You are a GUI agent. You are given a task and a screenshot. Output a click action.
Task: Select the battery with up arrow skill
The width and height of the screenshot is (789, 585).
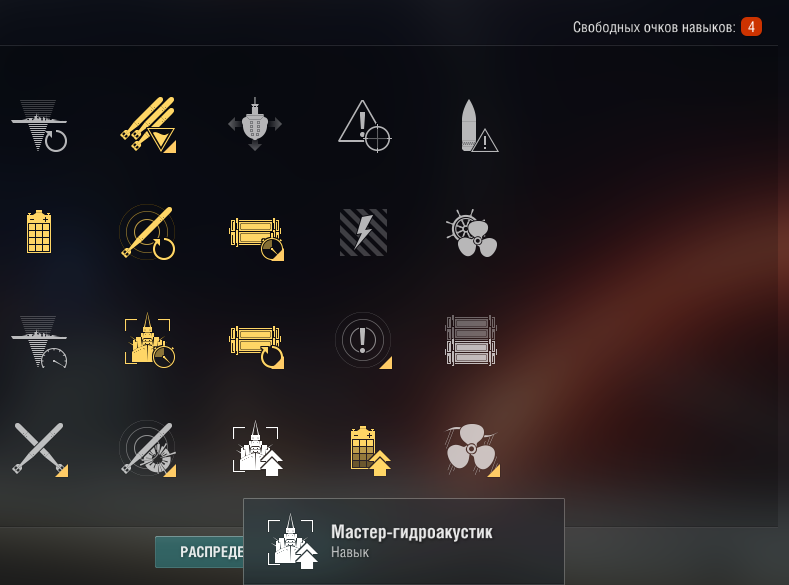click(x=370, y=451)
